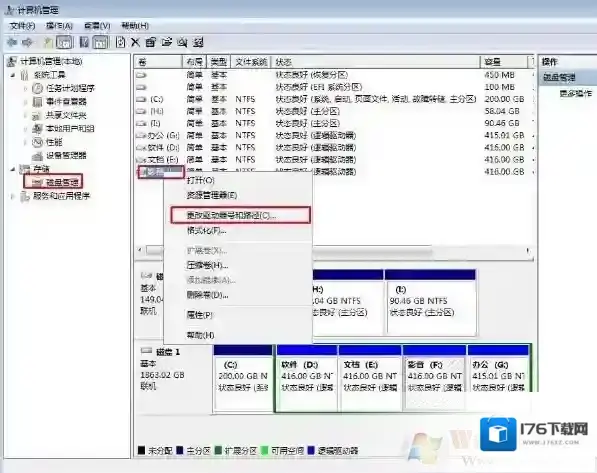Click the magnifier search toolbar icon
This screenshot has width=597, height=473.
coord(182,42)
